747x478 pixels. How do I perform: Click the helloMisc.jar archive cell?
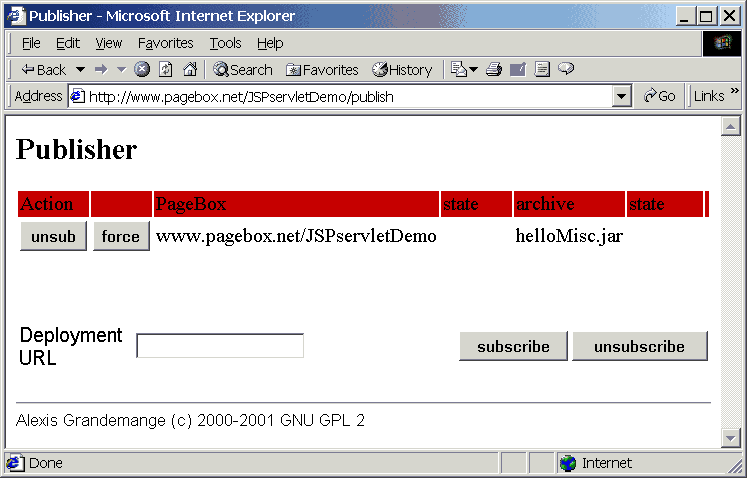tap(569, 236)
